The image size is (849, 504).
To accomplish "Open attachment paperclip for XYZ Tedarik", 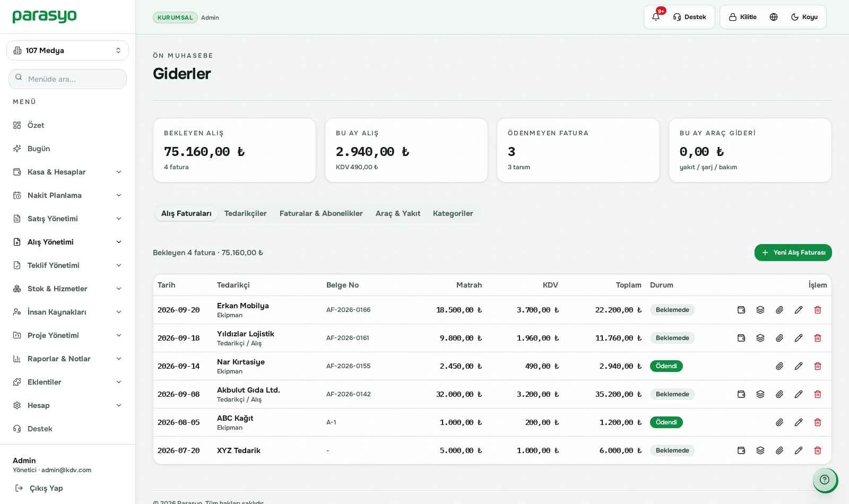I will click(779, 450).
